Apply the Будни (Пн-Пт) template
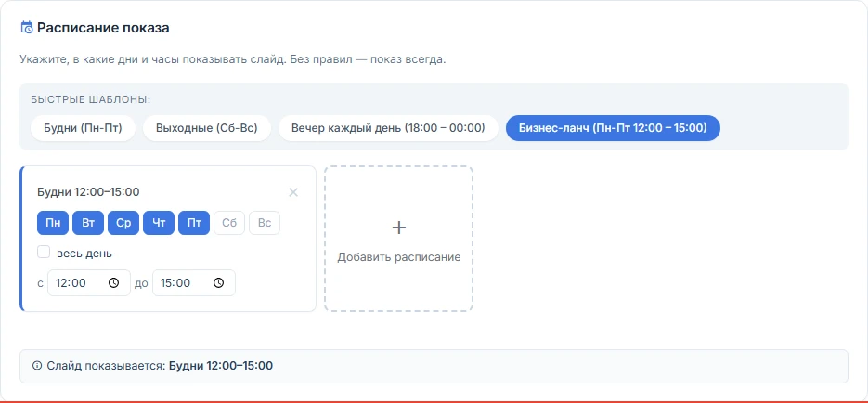Viewport: 868px width, 403px height. pyautogui.click(x=83, y=128)
